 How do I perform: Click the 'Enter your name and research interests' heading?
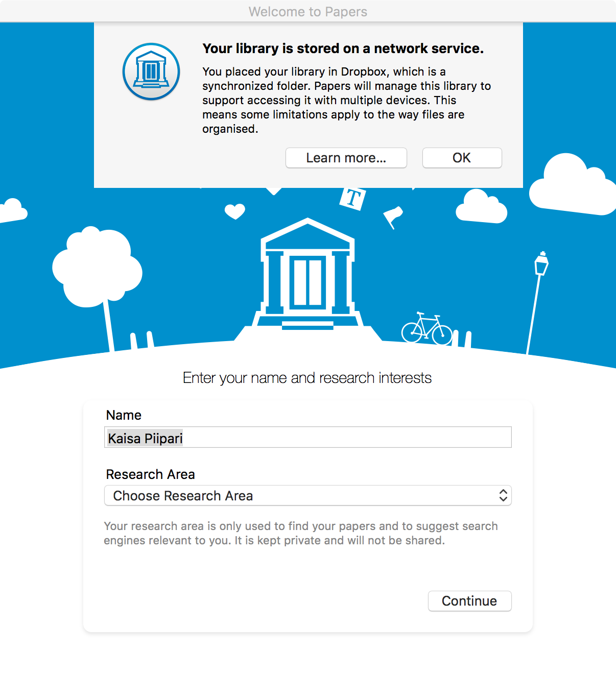[307, 378]
